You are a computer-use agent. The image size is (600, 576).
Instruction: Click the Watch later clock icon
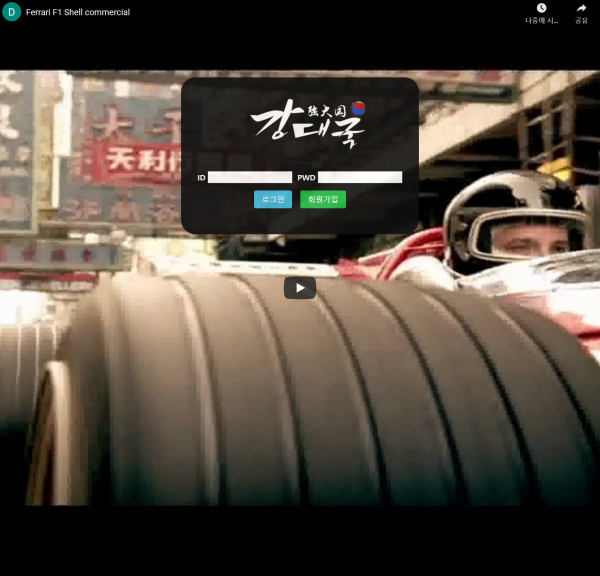541,8
